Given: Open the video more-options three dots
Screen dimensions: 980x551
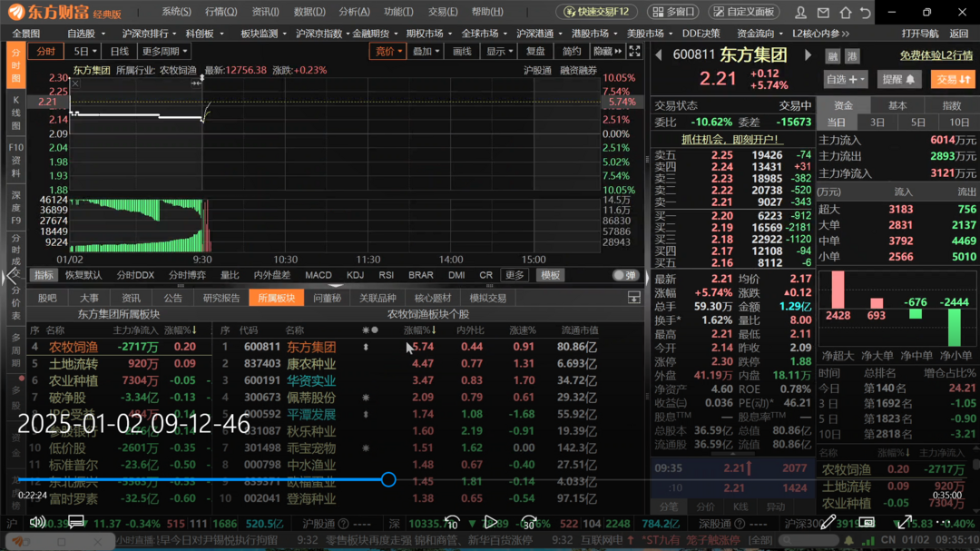Looking at the screenshot, I should (943, 522).
